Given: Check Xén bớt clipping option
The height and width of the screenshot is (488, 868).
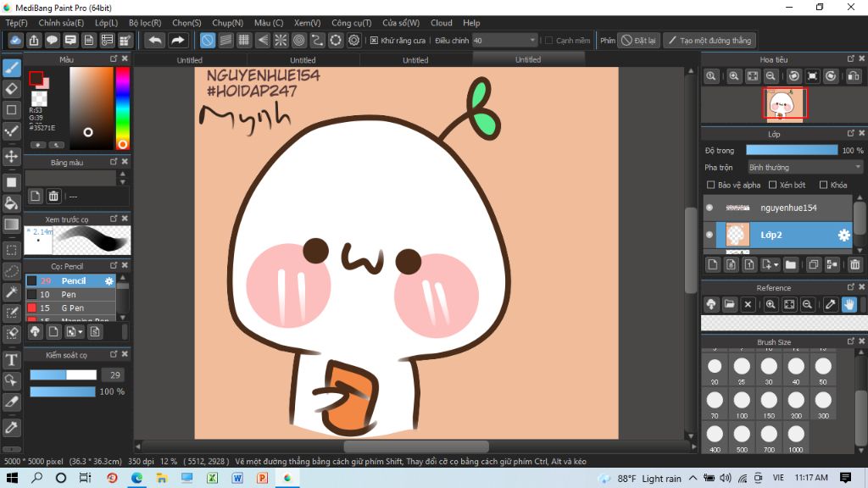Looking at the screenshot, I should point(773,185).
